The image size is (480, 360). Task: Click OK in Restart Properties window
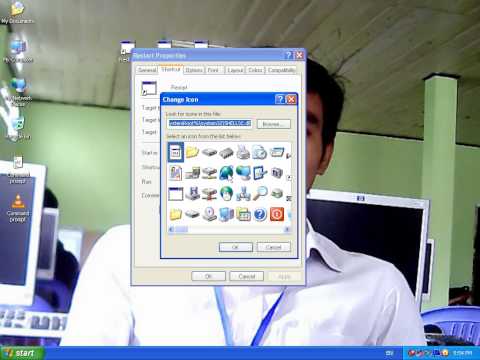208,276
